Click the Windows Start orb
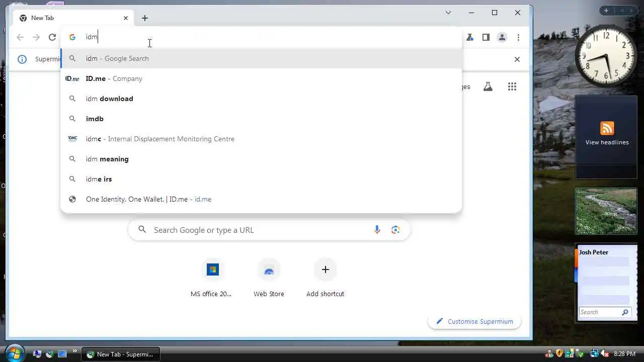Viewport: 644px width, 362px height. pos(14,353)
